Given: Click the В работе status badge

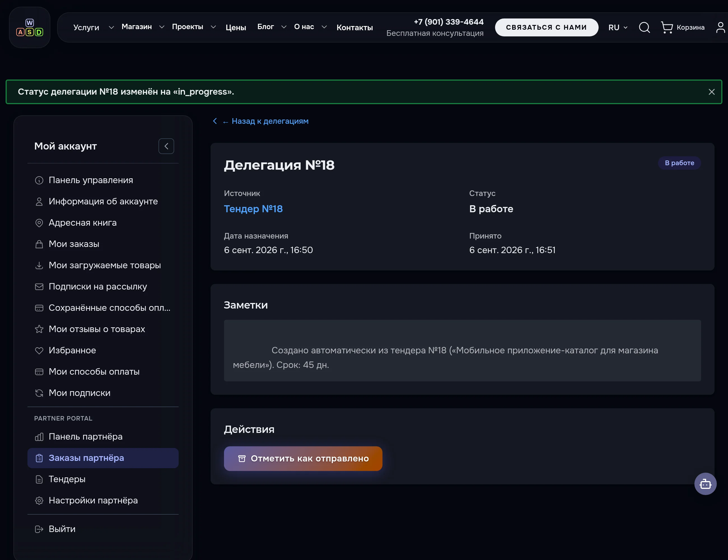Looking at the screenshot, I should (x=679, y=163).
